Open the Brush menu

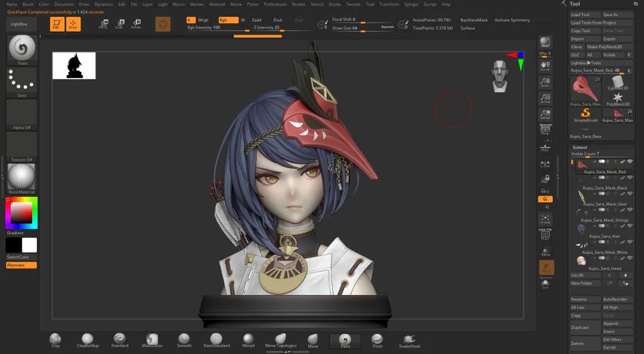28,4
